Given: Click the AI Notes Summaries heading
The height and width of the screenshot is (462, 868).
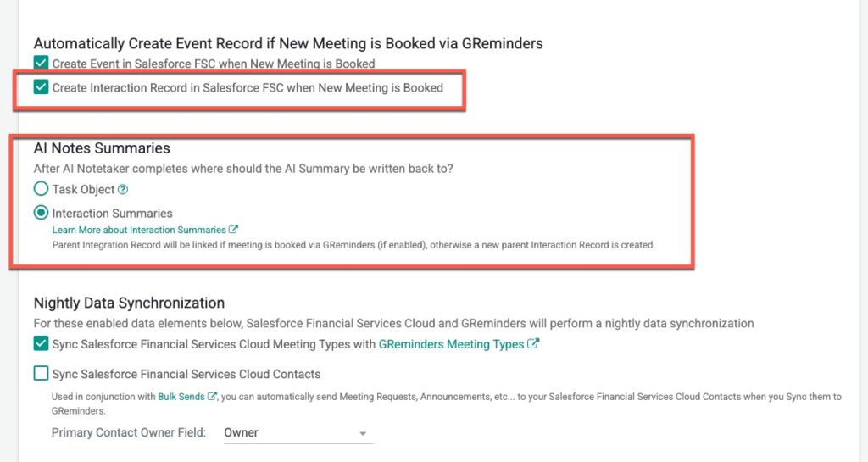Looking at the screenshot, I should click(x=102, y=148).
